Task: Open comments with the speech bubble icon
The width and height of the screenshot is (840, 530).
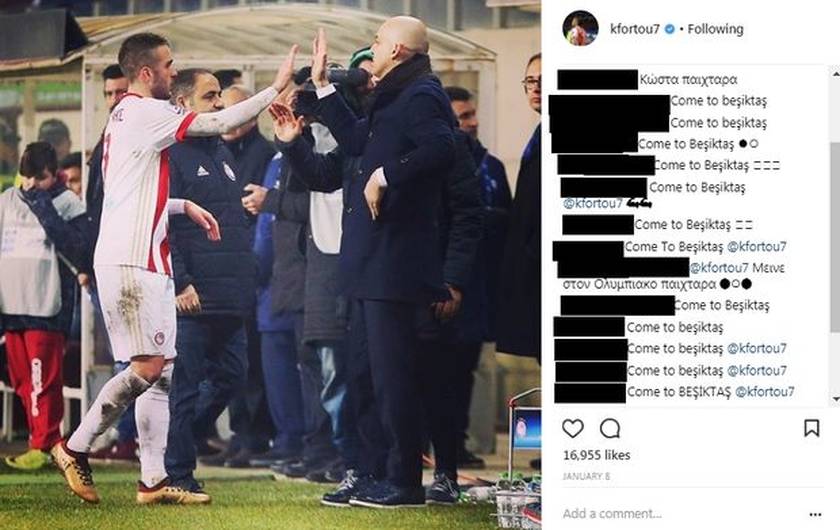Action: pyautogui.click(x=610, y=428)
